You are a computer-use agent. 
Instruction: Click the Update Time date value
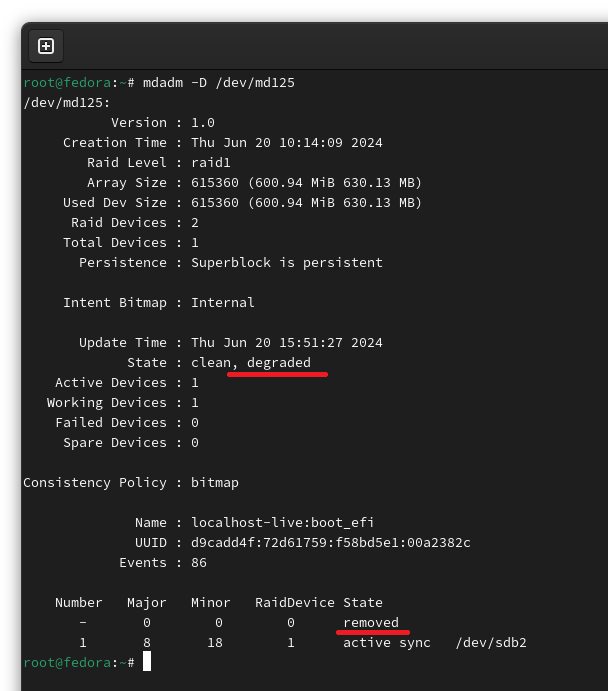click(x=287, y=343)
